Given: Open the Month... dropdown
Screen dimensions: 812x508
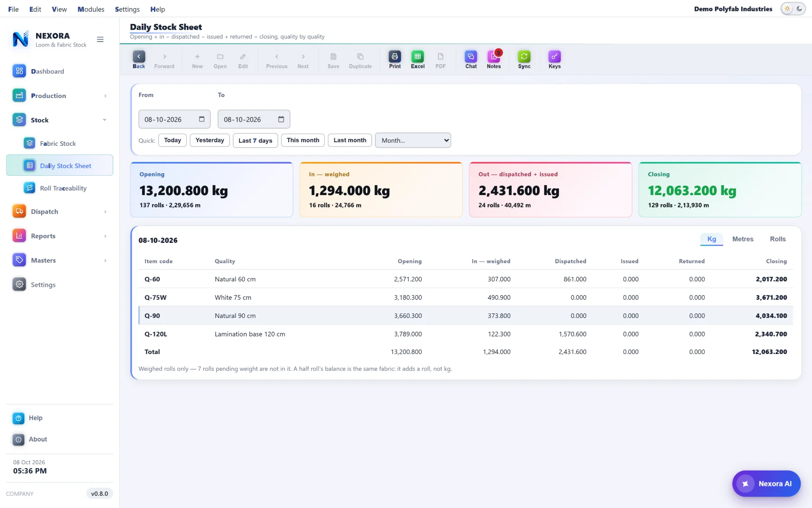Looking at the screenshot, I should click(413, 140).
